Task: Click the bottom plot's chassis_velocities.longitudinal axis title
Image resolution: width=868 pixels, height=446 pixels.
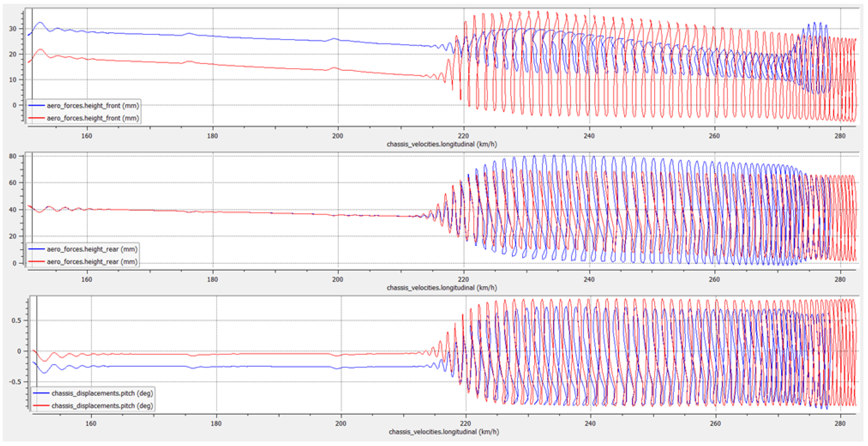Action: [443, 432]
